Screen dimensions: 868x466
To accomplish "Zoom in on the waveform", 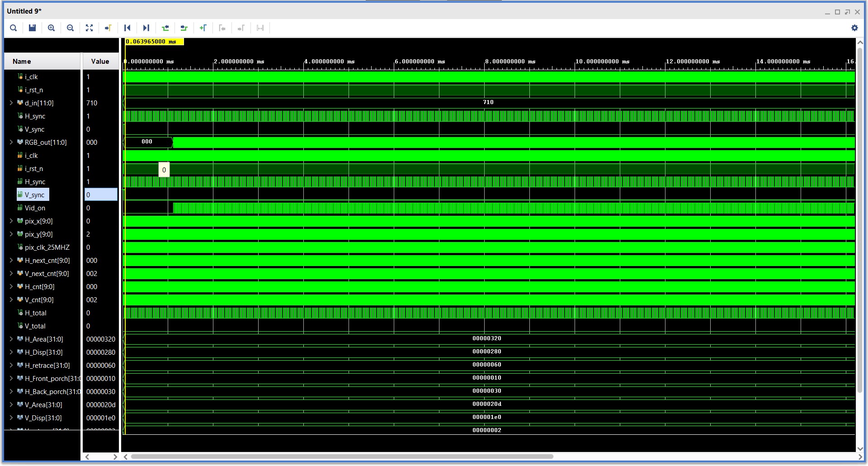I will [51, 28].
